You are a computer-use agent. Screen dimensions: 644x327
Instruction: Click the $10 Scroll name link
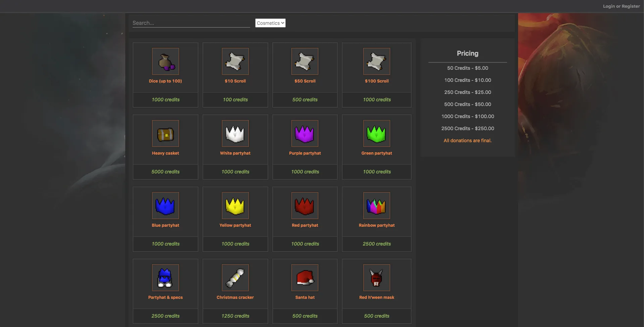point(235,81)
